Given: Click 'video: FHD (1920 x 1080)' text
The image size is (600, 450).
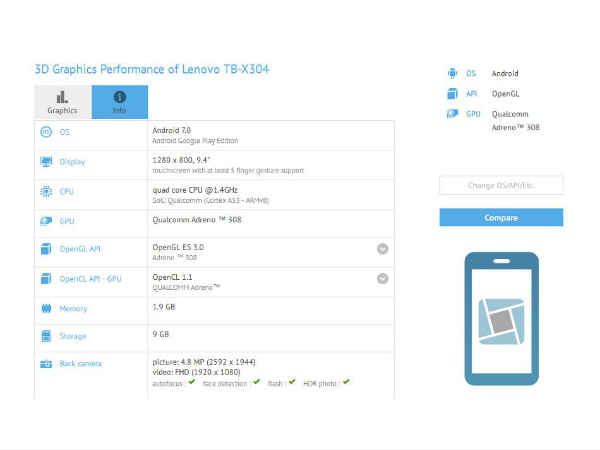Looking at the screenshot, I should [196, 372].
